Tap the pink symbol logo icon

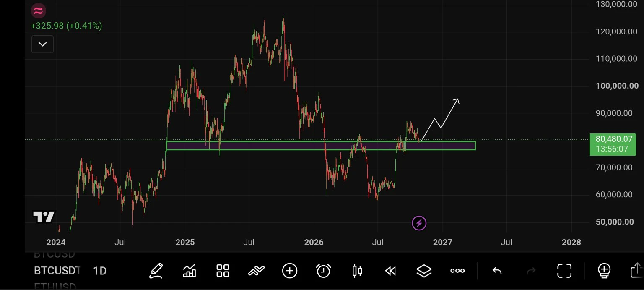click(x=38, y=11)
